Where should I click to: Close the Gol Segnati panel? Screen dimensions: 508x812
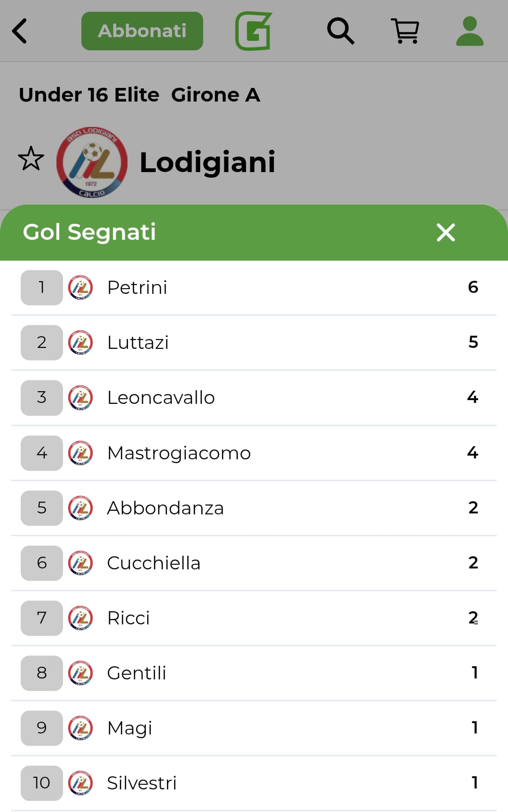[x=445, y=232]
